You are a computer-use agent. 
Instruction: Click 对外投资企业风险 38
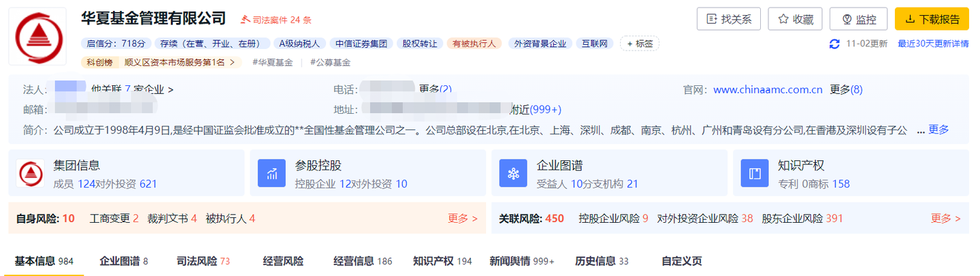pyautogui.click(x=705, y=219)
